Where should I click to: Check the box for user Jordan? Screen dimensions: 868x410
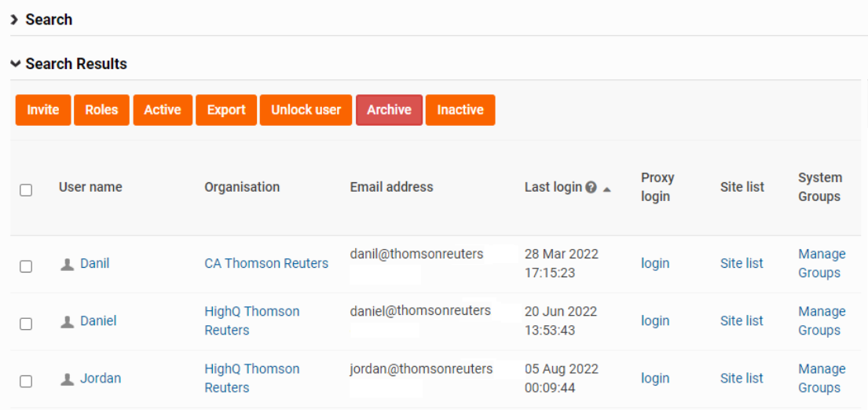click(x=26, y=381)
